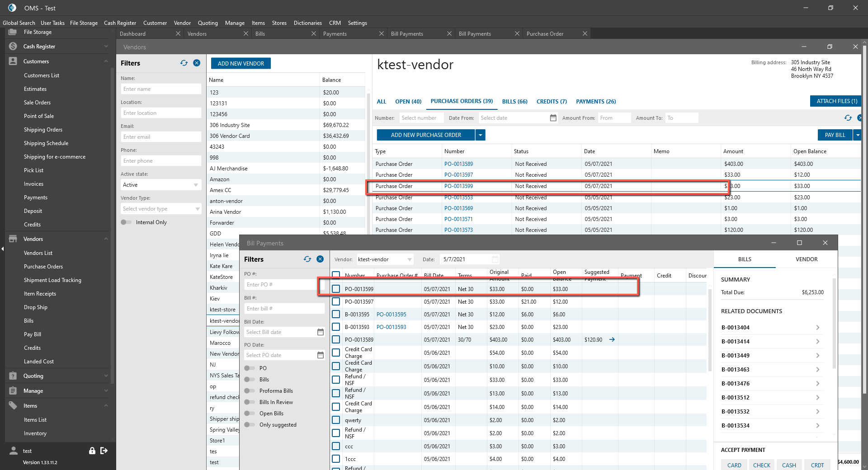Select the CHECK payment method button
This screenshot has width=868, height=470.
(761, 465)
